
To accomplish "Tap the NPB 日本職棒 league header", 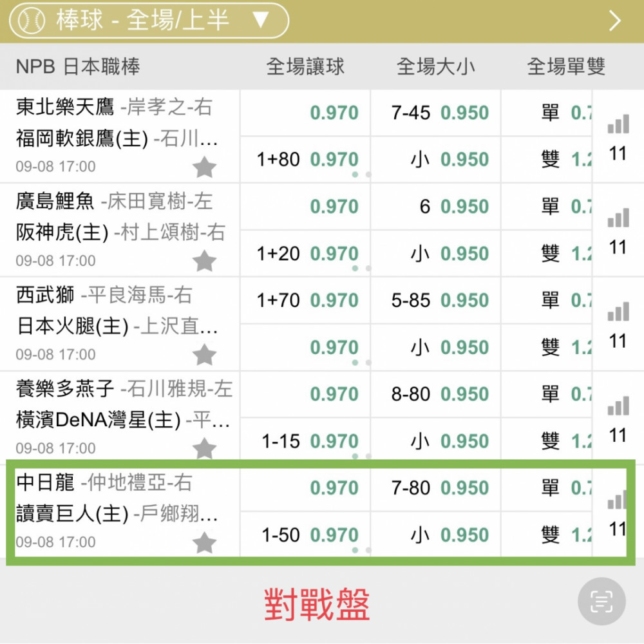I will pyautogui.click(x=78, y=66).
